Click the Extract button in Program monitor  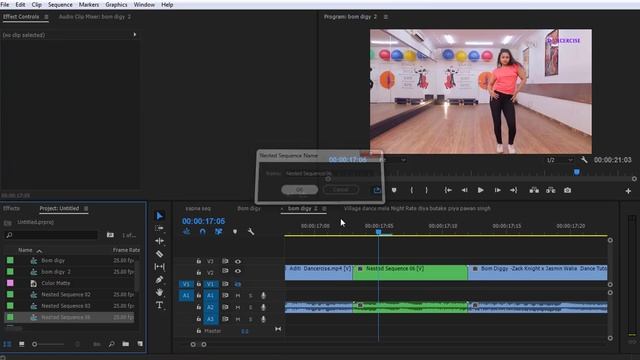[x=551, y=190]
